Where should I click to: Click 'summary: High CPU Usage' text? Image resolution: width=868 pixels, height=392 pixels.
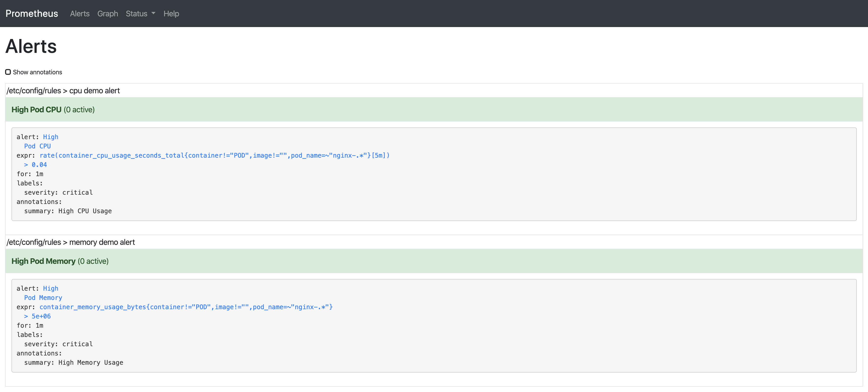68,211
